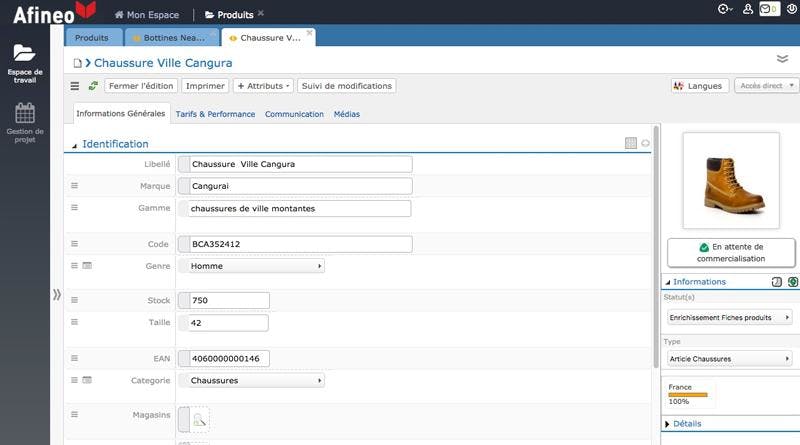Click the list icon next to Genre label

[x=87, y=265]
